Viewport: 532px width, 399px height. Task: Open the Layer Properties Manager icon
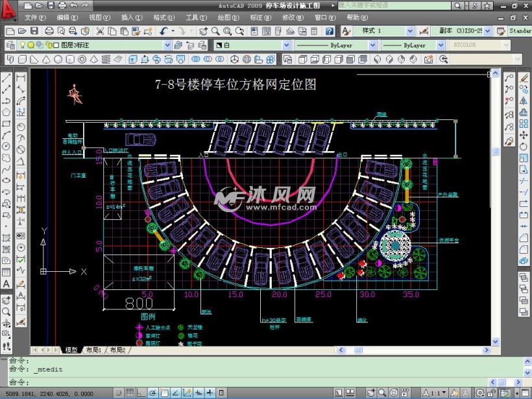[10, 45]
